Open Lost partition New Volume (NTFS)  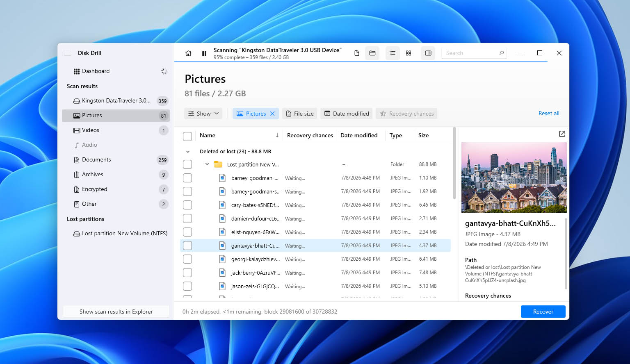point(116,233)
